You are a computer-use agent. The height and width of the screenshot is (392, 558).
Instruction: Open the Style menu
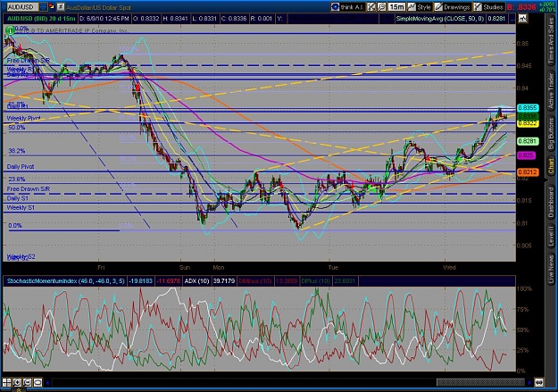point(420,7)
